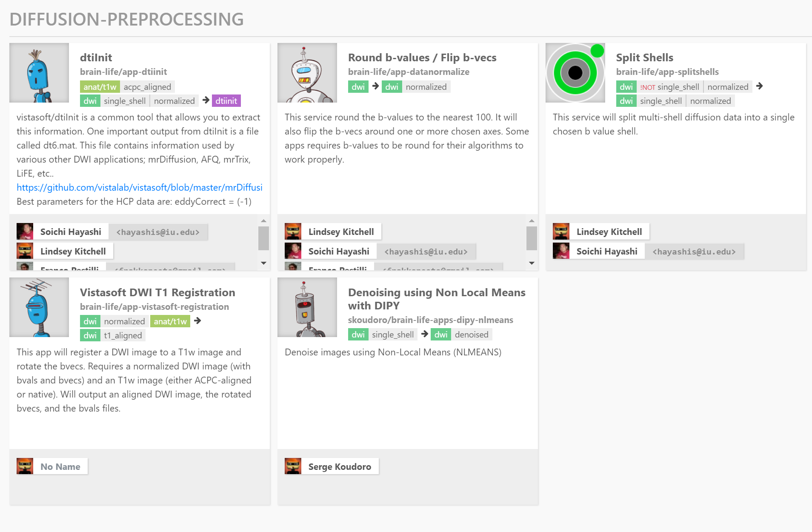
Task: Click hayashis@iu.edu email link in dtiInit card
Action: coord(158,232)
